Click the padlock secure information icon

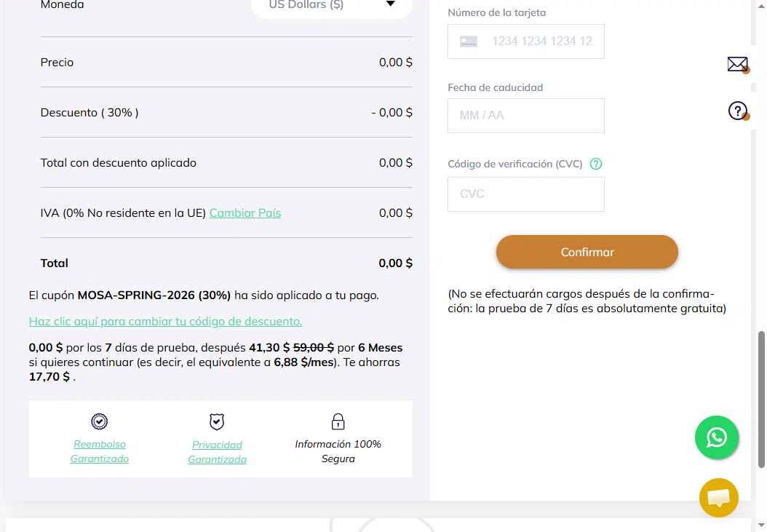point(338,421)
